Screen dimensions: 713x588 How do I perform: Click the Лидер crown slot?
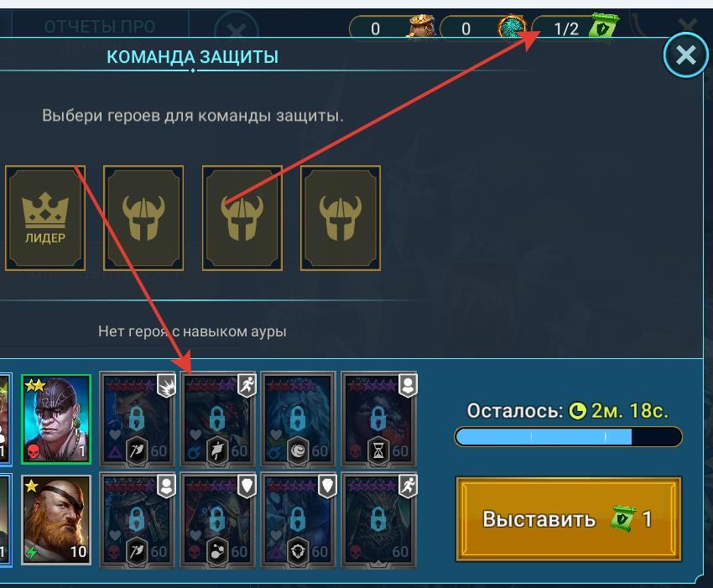pyautogui.click(x=45, y=218)
